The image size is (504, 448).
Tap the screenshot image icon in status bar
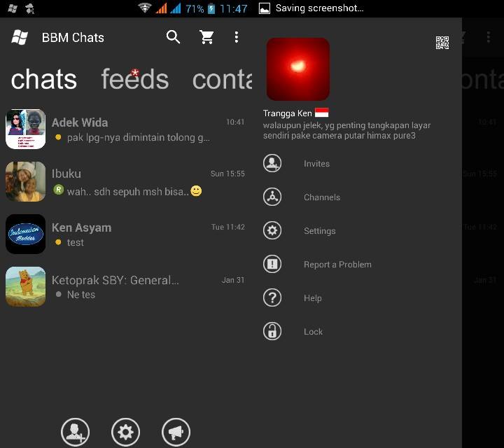(264, 8)
